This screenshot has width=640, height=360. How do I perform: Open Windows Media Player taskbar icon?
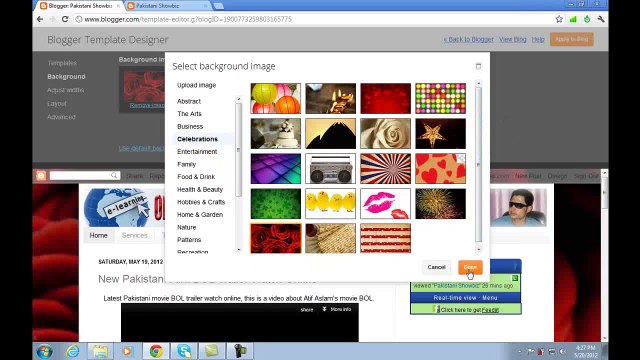click(x=127, y=351)
